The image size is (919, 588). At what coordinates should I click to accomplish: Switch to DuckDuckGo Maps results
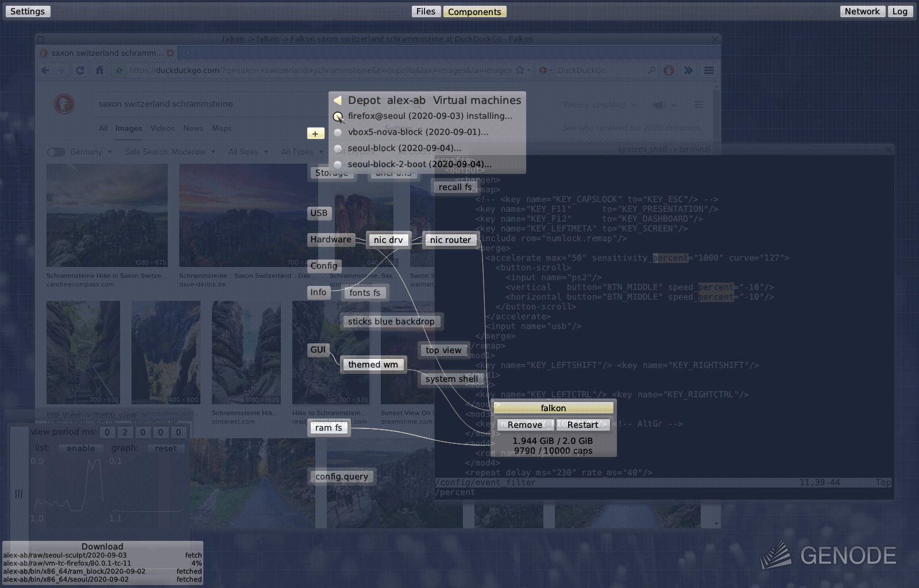coord(222,128)
